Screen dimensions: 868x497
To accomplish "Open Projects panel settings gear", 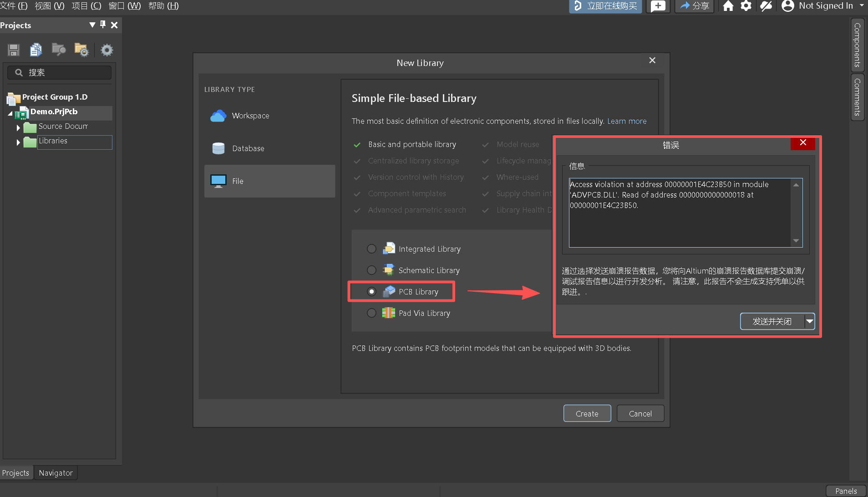I will [x=107, y=50].
